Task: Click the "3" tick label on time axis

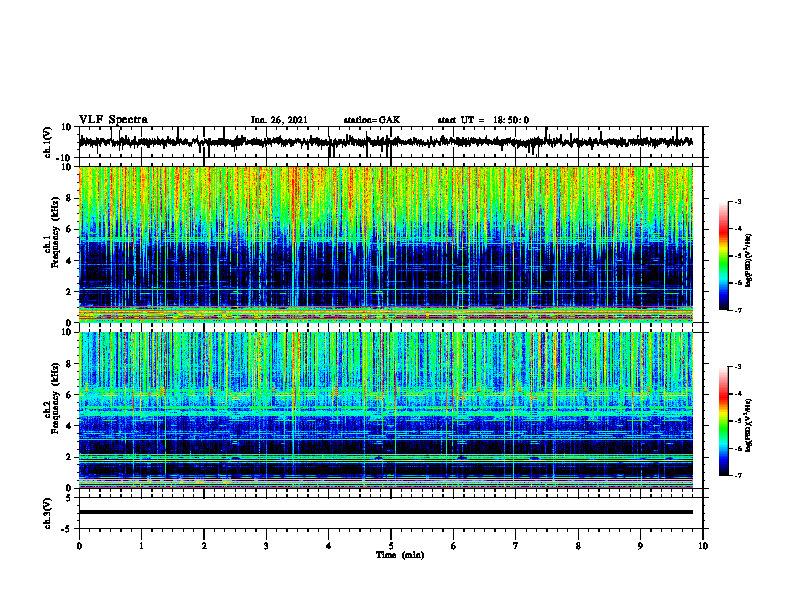Action: [266, 546]
